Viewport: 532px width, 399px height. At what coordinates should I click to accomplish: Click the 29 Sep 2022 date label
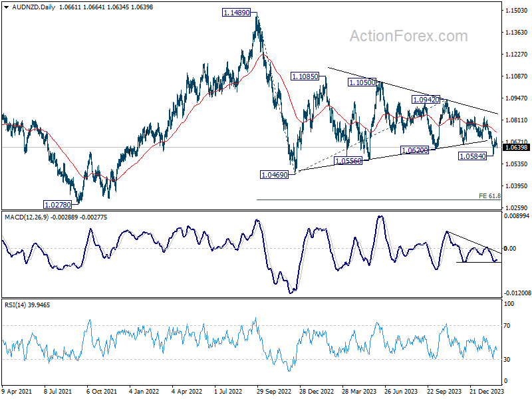274,392
